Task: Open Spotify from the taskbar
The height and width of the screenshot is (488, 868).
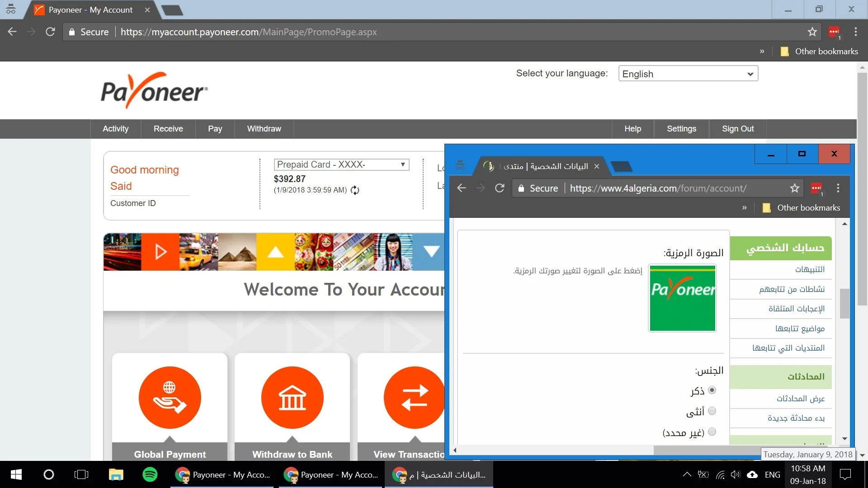Action: 150,474
